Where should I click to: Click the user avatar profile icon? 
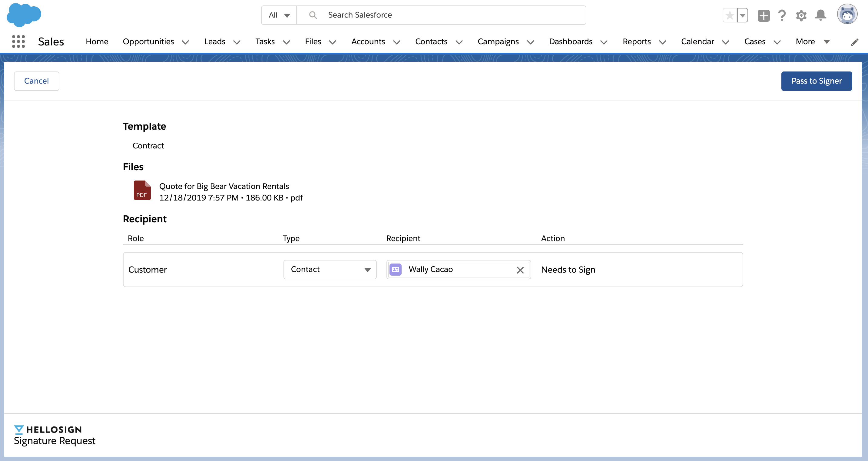(847, 14)
